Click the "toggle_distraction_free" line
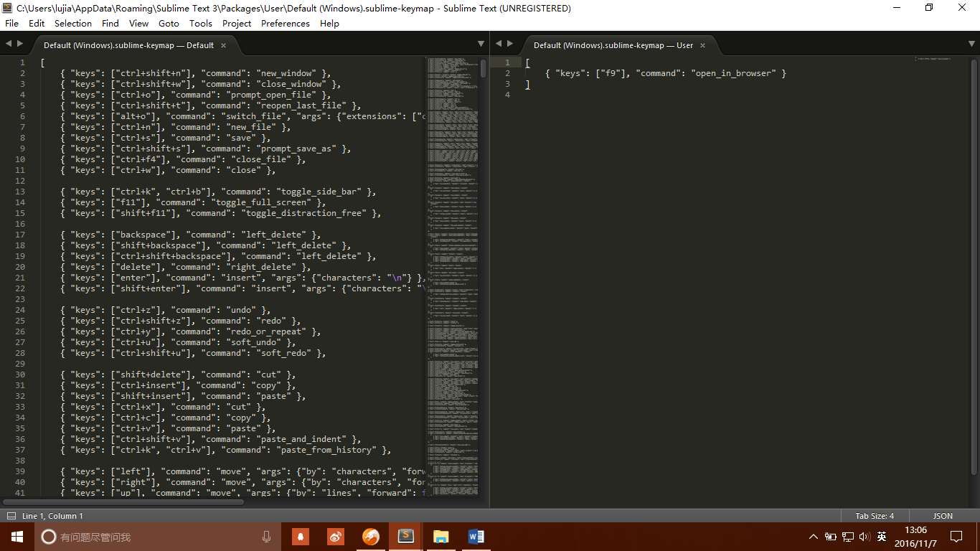This screenshot has height=551, width=980. (220, 213)
